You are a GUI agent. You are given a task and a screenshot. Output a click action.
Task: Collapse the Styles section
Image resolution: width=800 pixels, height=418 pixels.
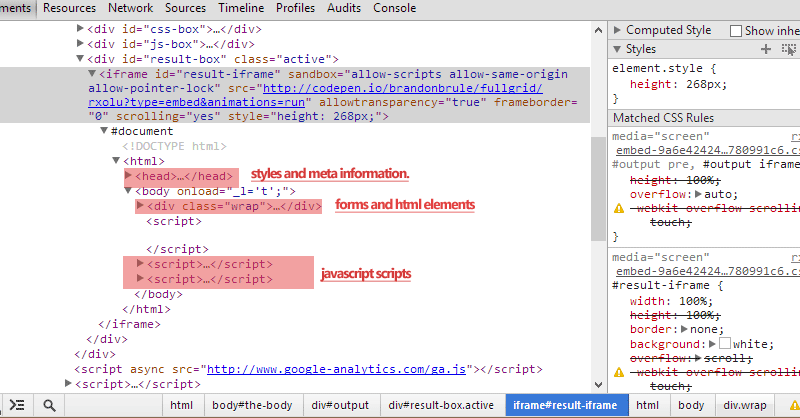point(617,49)
